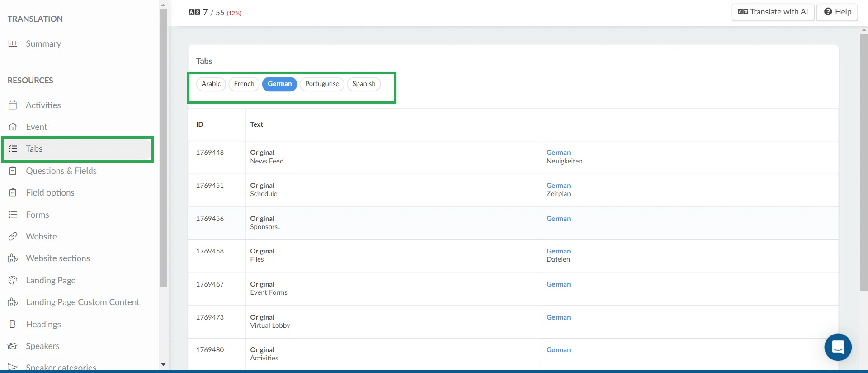Image resolution: width=868 pixels, height=373 pixels.
Task: Open Landing Page resource
Action: [x=51, y=280]
